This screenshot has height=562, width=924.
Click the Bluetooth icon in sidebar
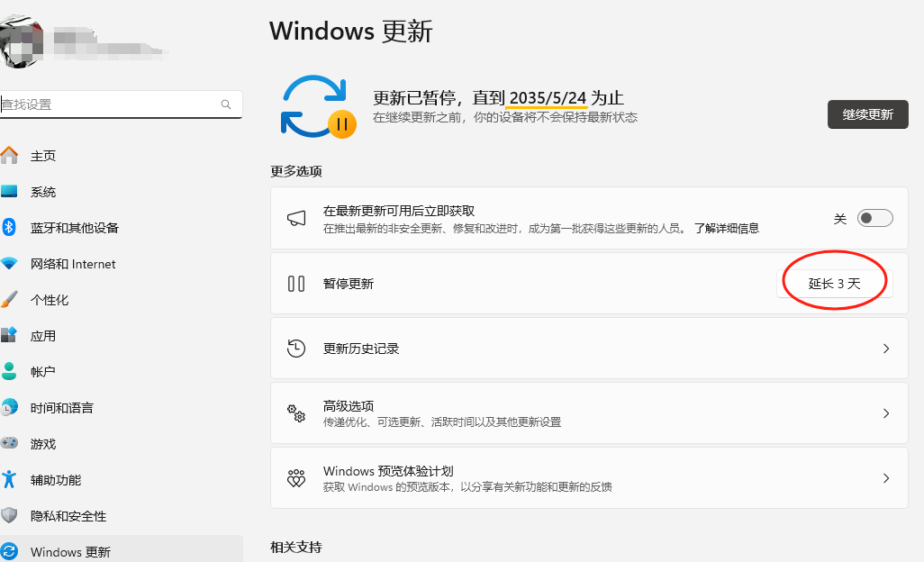pyautogui.click(x=9, y=227)
